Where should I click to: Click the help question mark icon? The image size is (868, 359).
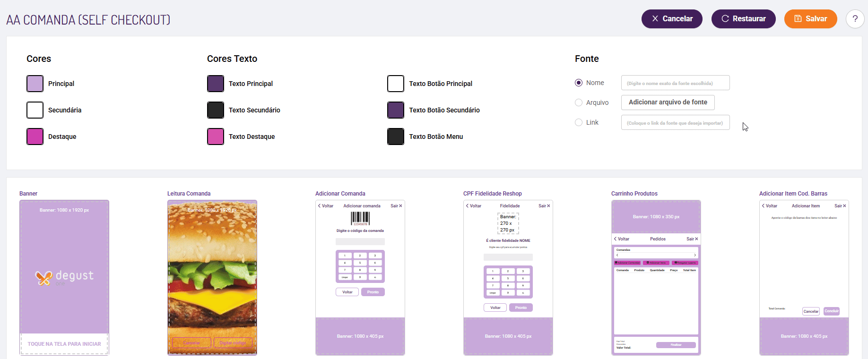coord(855,19)
